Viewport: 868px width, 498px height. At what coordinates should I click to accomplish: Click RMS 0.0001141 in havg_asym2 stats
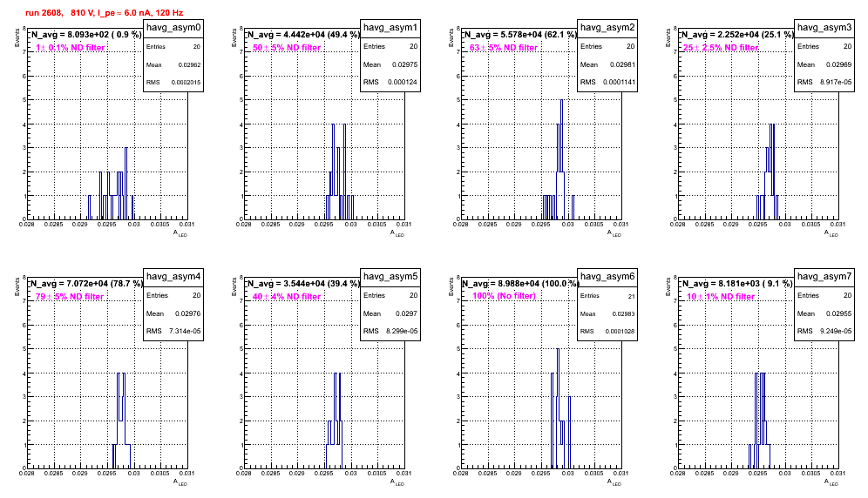607,83
